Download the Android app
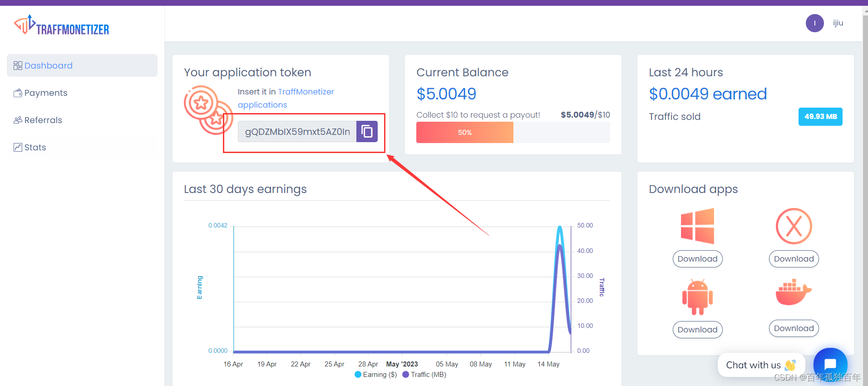 point(697,330)
